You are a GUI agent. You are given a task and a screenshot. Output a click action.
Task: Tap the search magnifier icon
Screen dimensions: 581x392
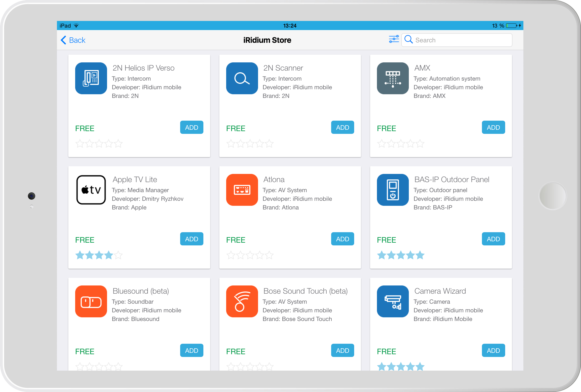point(409,39)
